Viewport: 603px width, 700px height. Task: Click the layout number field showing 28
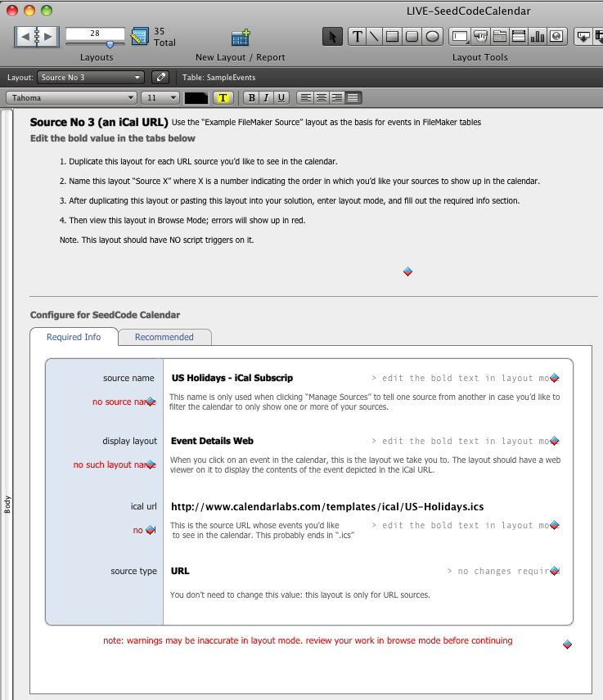pos(95,34)
